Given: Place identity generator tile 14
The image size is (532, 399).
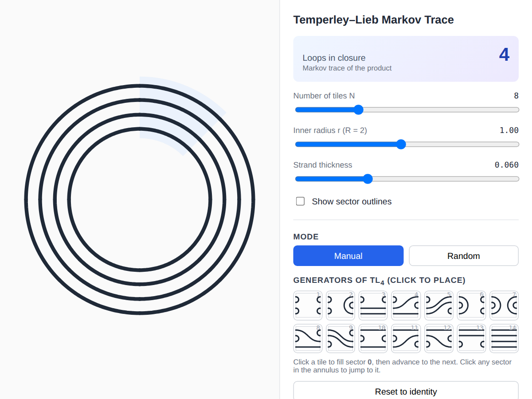Looking at the screenshot, I should coord(504,339).
